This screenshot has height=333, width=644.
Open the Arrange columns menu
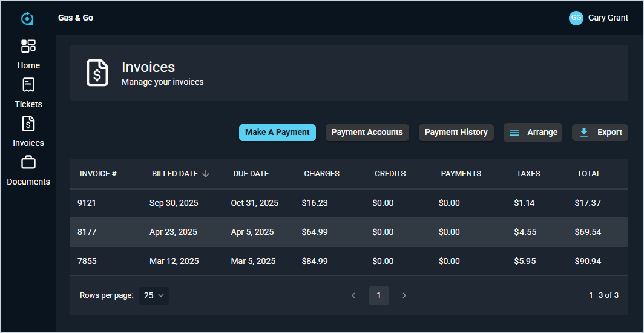[x=533, y=133]
